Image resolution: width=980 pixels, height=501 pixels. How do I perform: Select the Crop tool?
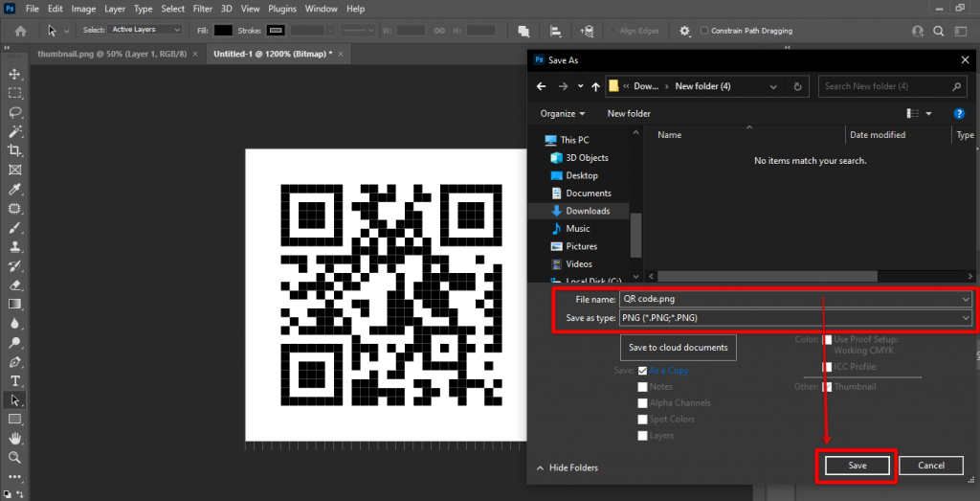pos(15,150)
